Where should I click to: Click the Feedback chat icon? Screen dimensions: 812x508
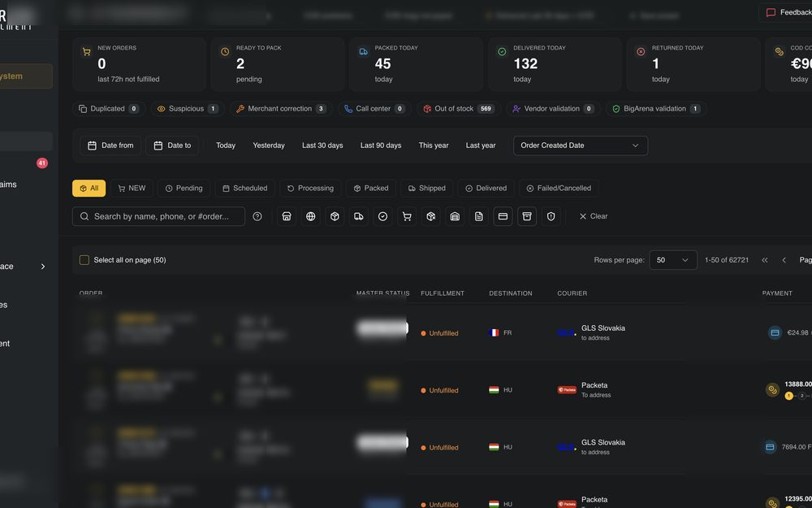click(771, 12)
